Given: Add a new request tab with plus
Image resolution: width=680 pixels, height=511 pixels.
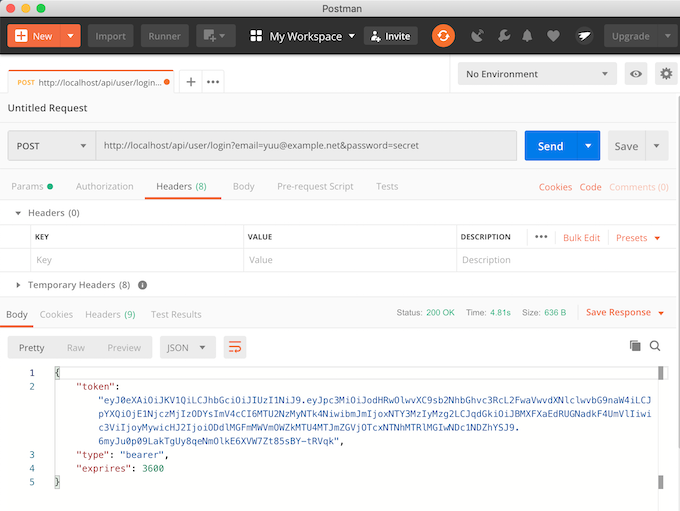Looking at the screenshot, I should (x=191, y=82).
